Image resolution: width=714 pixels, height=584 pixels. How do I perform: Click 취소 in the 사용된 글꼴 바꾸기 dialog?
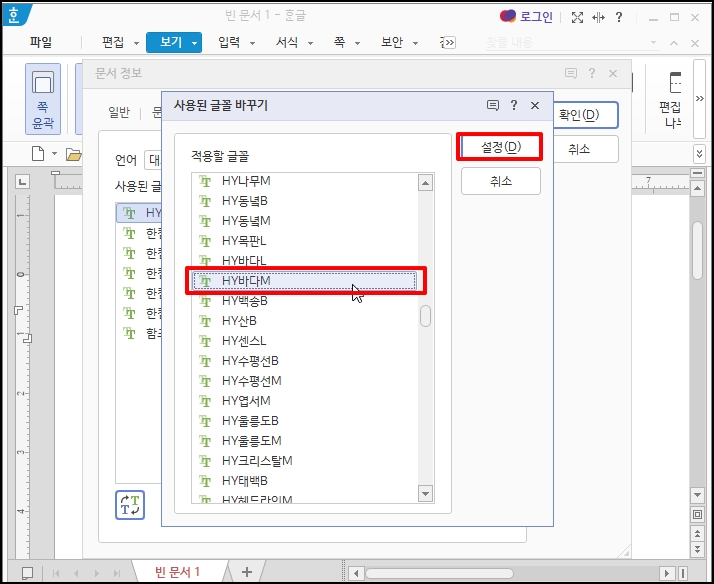click(501, 181)
